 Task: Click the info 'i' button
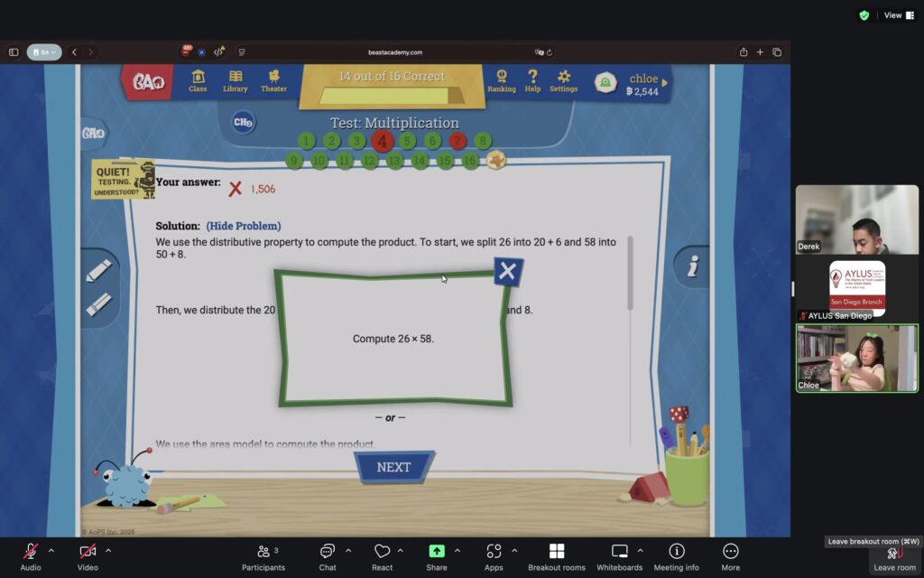693,266
